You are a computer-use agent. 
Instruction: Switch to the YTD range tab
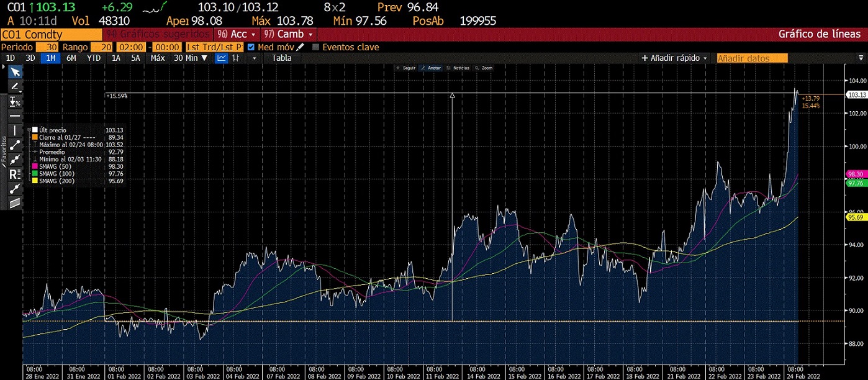(x=93, y=58)
